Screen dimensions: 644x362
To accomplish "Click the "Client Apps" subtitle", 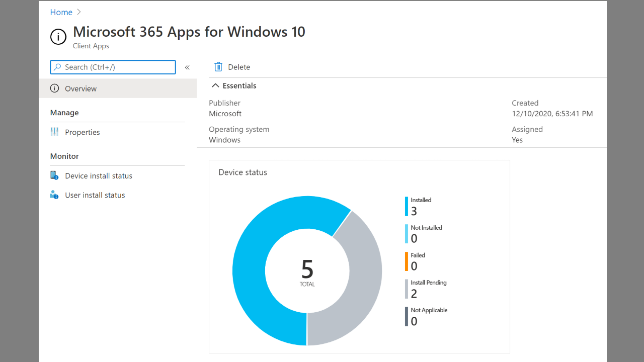I will pyautogui.click(x=91, y=46).
